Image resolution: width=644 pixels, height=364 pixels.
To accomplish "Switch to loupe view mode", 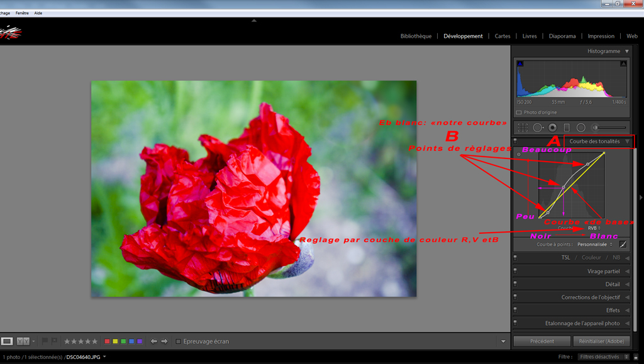I will 7,341.
